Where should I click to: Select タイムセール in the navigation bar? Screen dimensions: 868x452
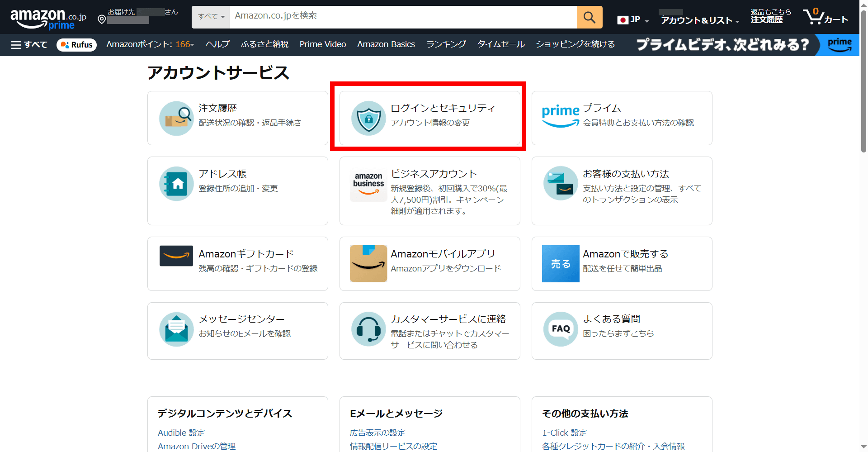point(500,44)
